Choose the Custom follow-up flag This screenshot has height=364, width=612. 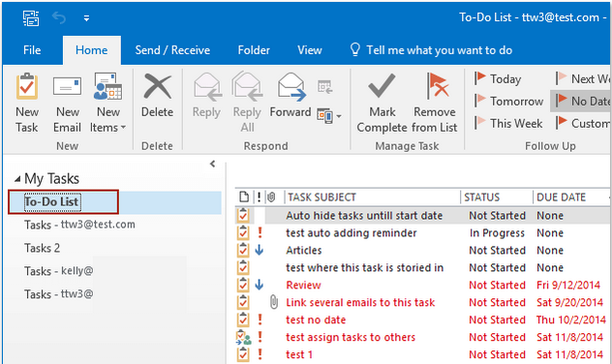[583, 123]
